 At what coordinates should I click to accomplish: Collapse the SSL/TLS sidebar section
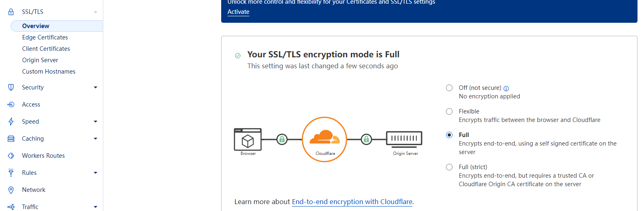tap(96, 12)
